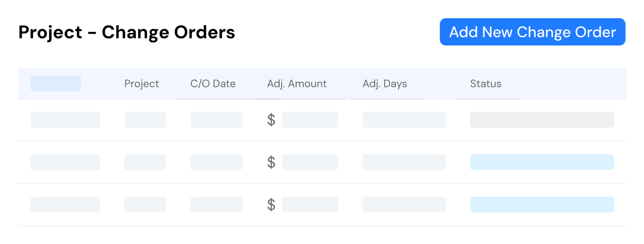Select the Status column header
The height and width of the screenshot is (244, 644).
point(485,84)
